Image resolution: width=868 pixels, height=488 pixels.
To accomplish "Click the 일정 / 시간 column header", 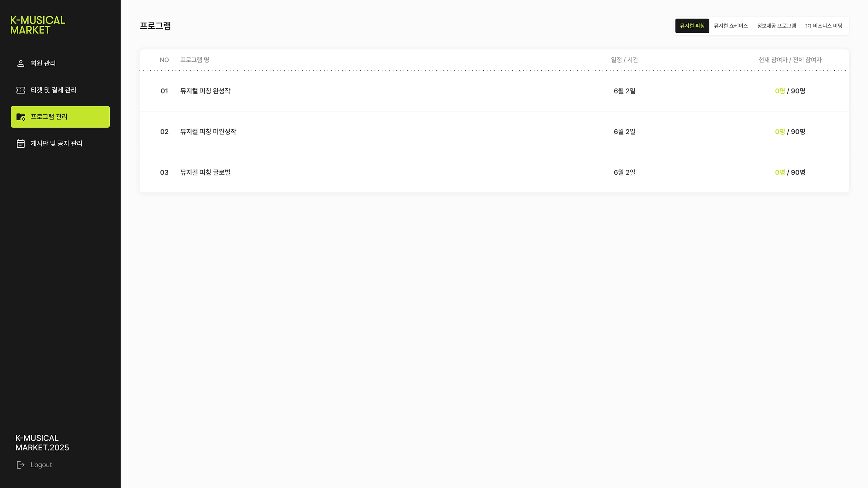I will (x=624, y=60).
